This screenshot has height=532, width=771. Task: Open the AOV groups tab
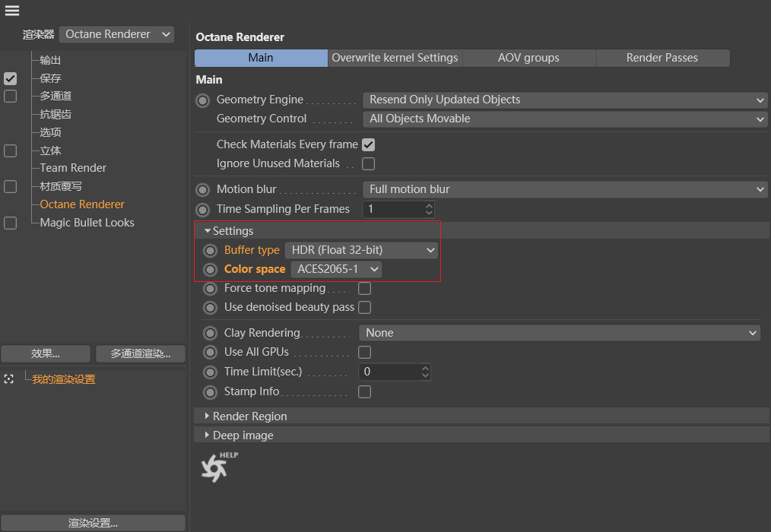pos(529,58)
